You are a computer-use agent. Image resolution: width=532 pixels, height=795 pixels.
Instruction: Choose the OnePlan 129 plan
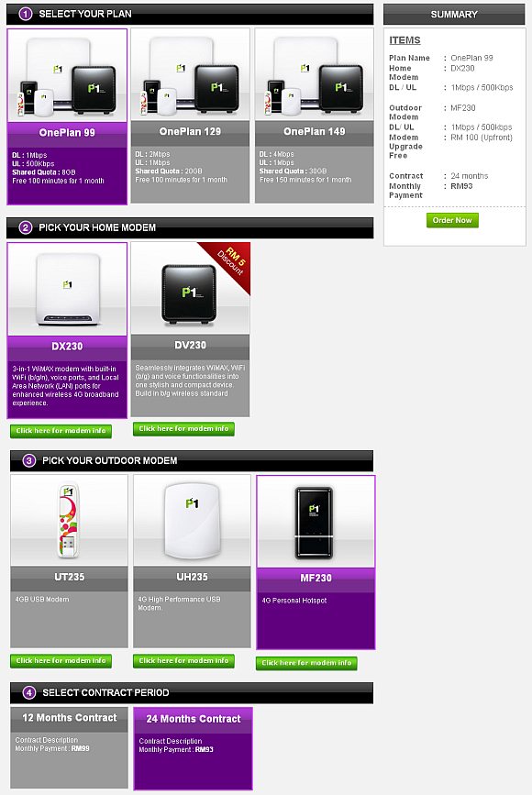(x=190, y=116)
